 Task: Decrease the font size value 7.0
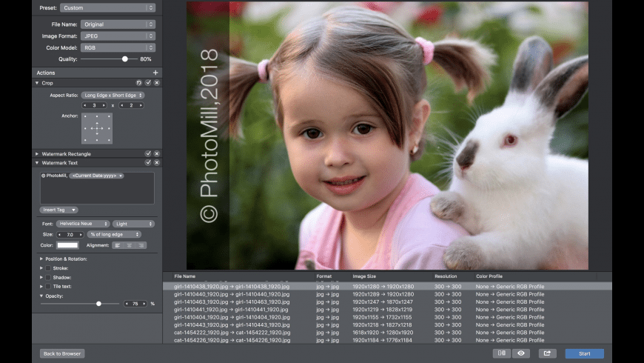coord(59,235)
